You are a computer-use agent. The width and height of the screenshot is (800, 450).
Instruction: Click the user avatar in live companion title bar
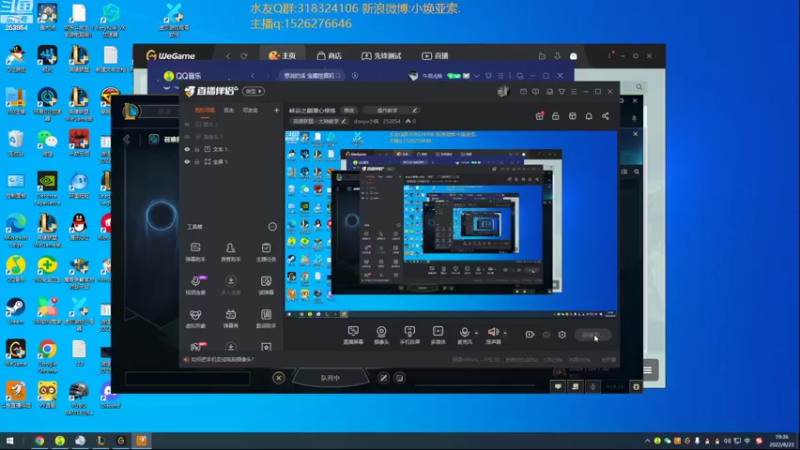click(503, 91)
